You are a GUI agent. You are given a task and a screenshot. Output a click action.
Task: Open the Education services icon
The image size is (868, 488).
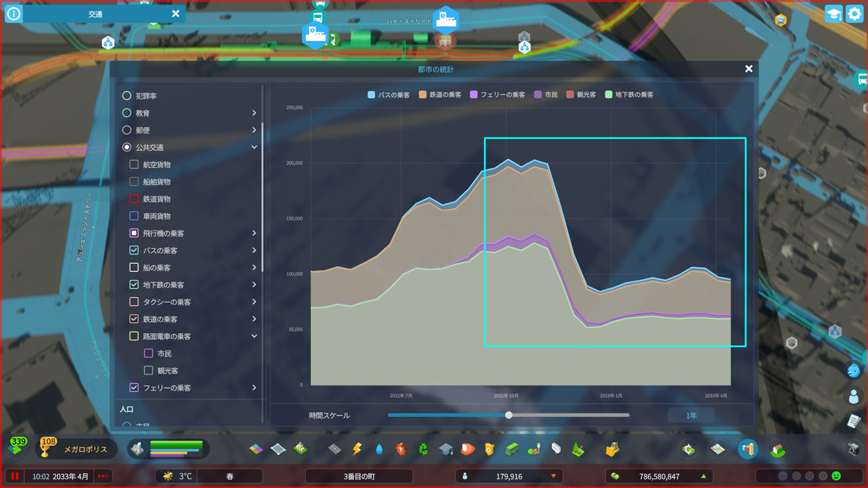(446, 449)
